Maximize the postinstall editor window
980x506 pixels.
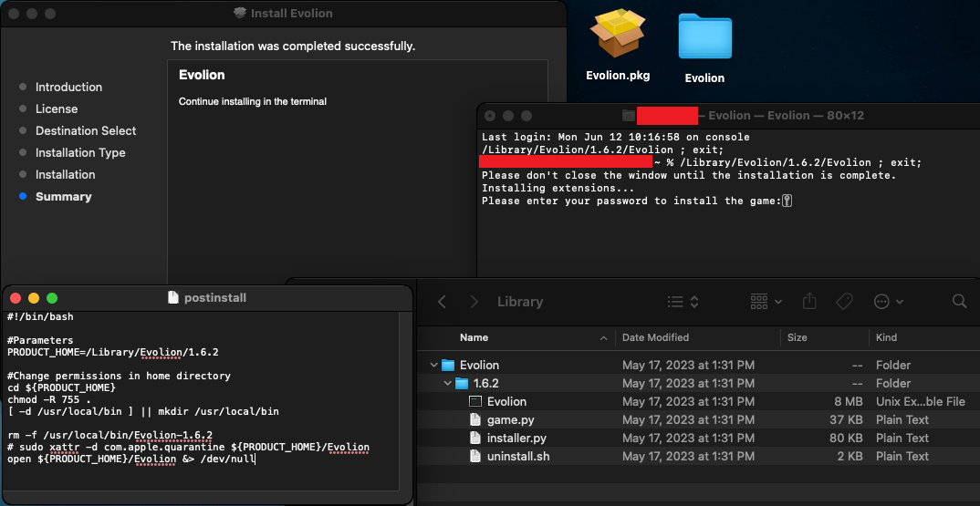tap(52, 298)
